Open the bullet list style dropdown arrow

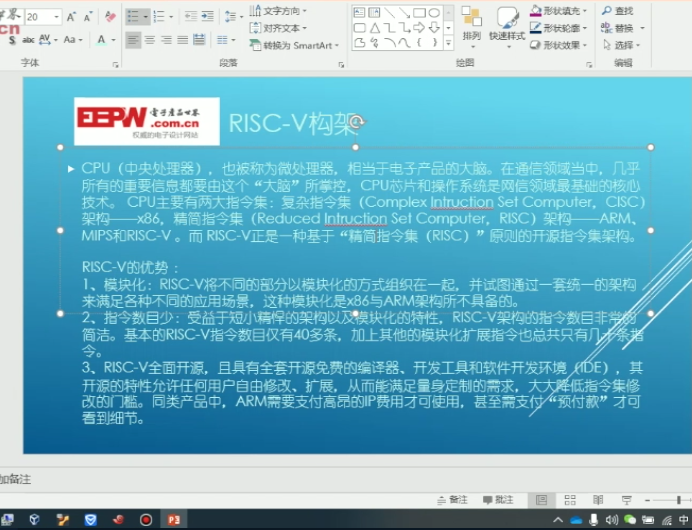click(x=146, y=17)
